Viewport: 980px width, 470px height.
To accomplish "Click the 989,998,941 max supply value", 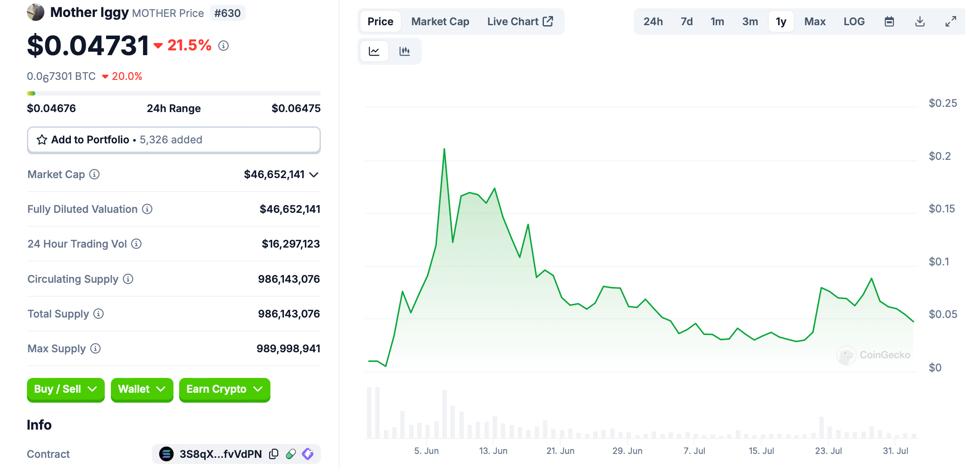I will click(288, 348).
